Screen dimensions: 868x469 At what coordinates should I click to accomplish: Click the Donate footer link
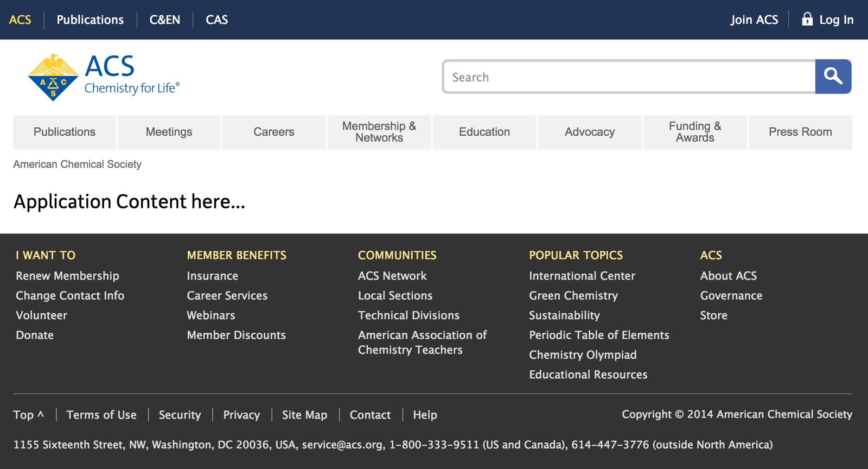[x=35, y=335]
